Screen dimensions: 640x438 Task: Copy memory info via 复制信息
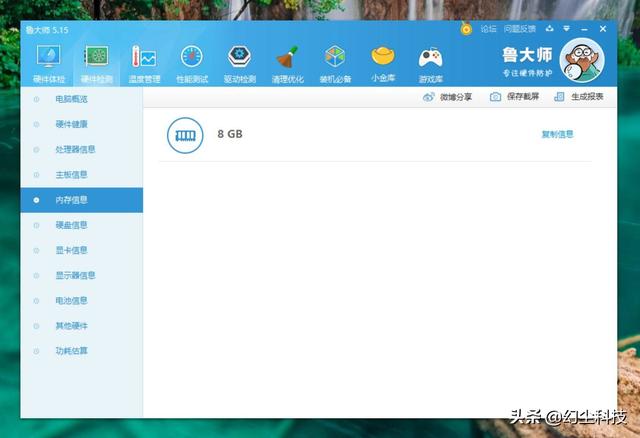(557, 134)
